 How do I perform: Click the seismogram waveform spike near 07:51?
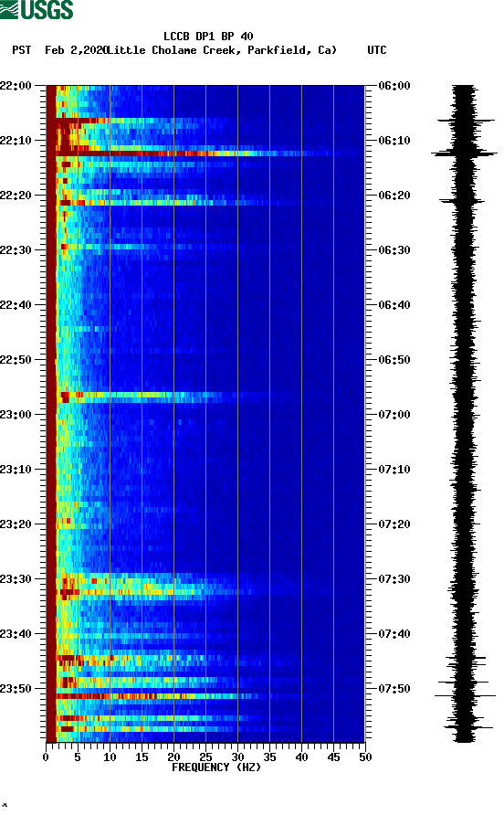(465, 695)
